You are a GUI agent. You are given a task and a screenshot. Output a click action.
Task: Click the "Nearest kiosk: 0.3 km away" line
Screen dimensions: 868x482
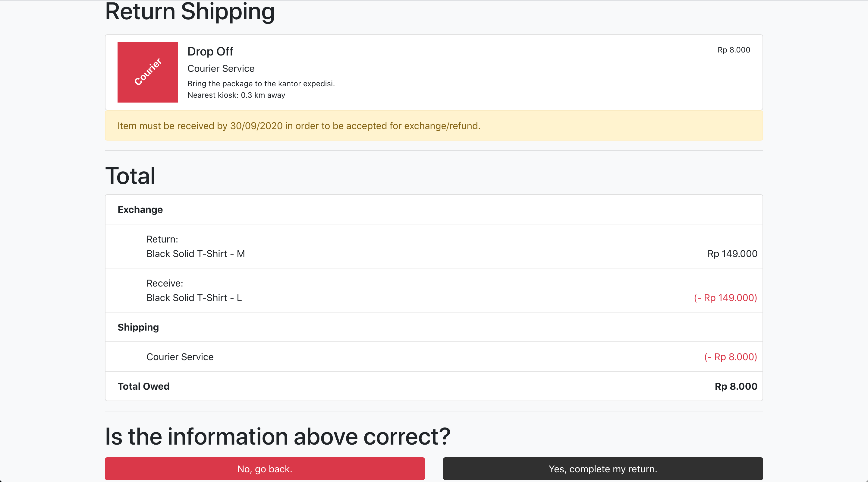(236, 95)
